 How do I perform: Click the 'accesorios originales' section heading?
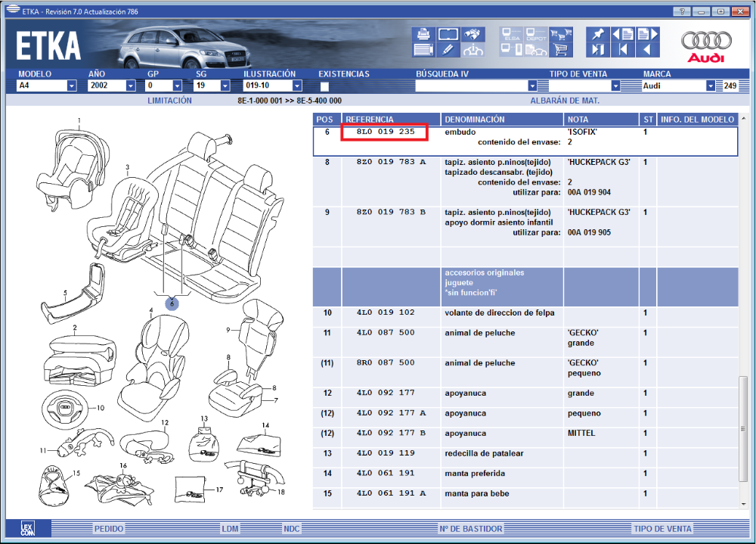[x=484, y=272]
